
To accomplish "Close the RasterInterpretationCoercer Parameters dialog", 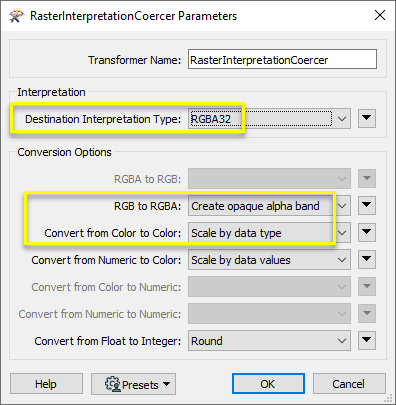I will click(380, 15).
